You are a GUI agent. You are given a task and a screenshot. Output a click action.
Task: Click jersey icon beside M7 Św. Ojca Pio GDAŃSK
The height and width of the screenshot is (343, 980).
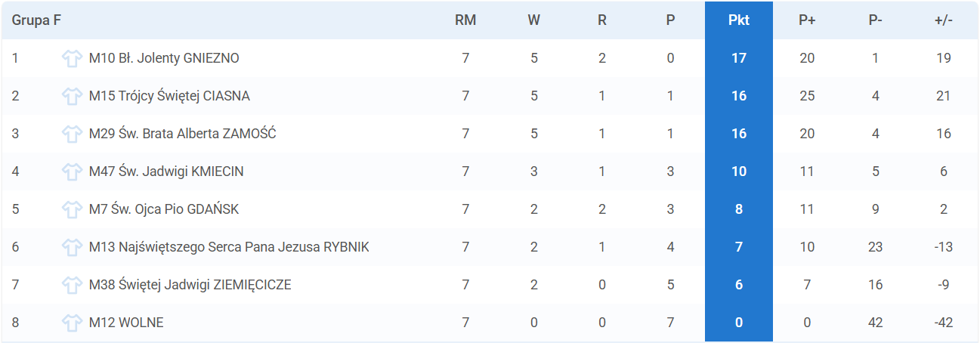[72, 209]
